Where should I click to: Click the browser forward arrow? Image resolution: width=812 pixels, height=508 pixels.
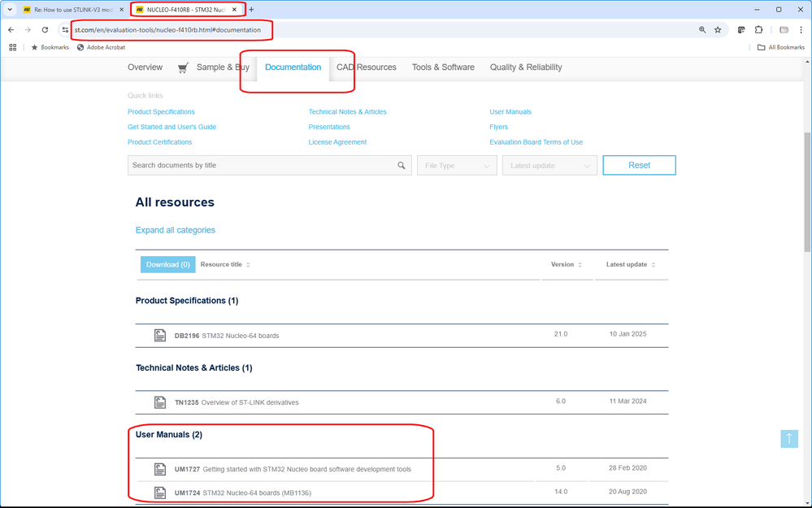click(x=28, y=30)
